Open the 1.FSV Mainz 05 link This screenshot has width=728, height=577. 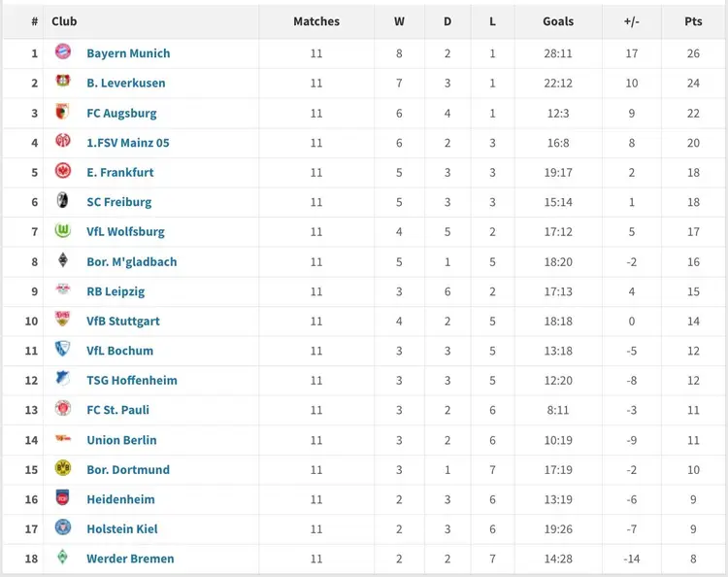pos(128,143)
